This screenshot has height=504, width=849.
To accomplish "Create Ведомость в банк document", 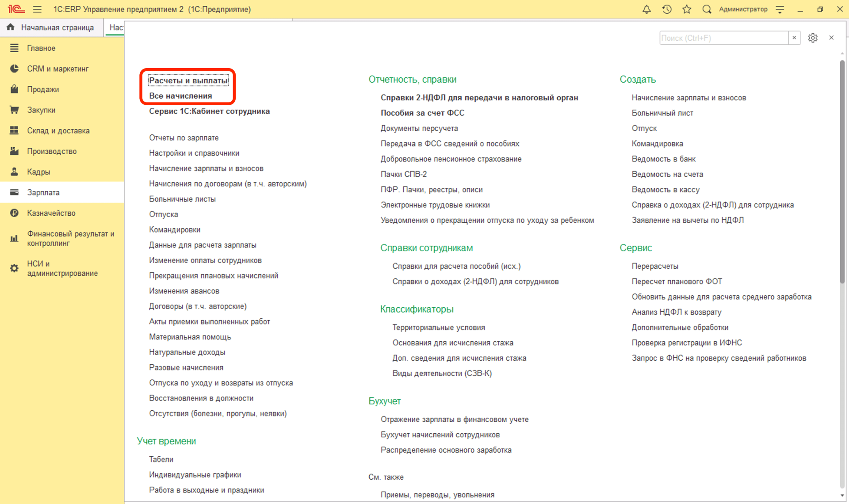I will [663, 159].
